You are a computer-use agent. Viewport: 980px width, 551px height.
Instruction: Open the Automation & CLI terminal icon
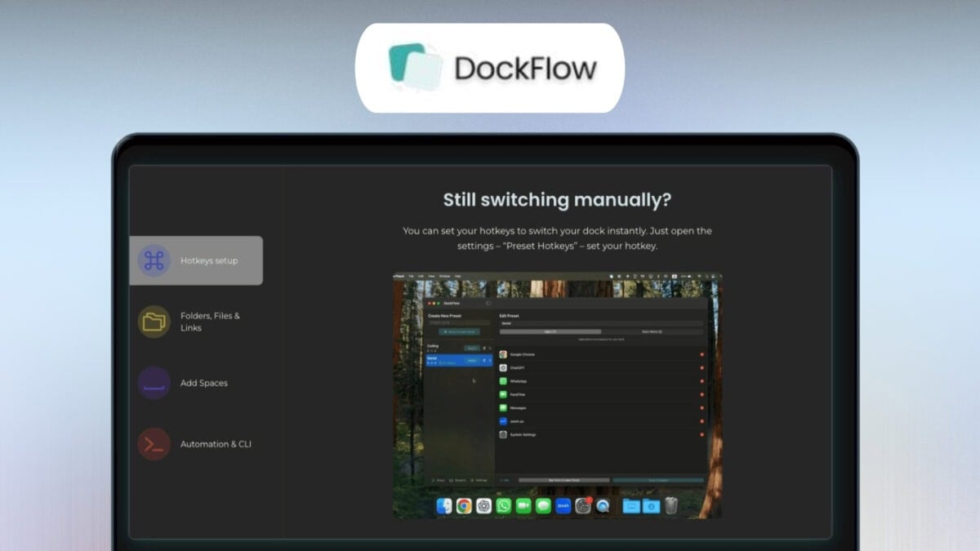(155, 443)
